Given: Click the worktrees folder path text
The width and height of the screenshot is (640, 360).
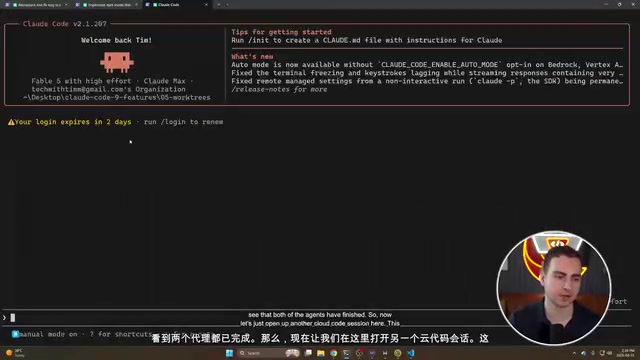Looking at the screenshot, I should [117, 97].
